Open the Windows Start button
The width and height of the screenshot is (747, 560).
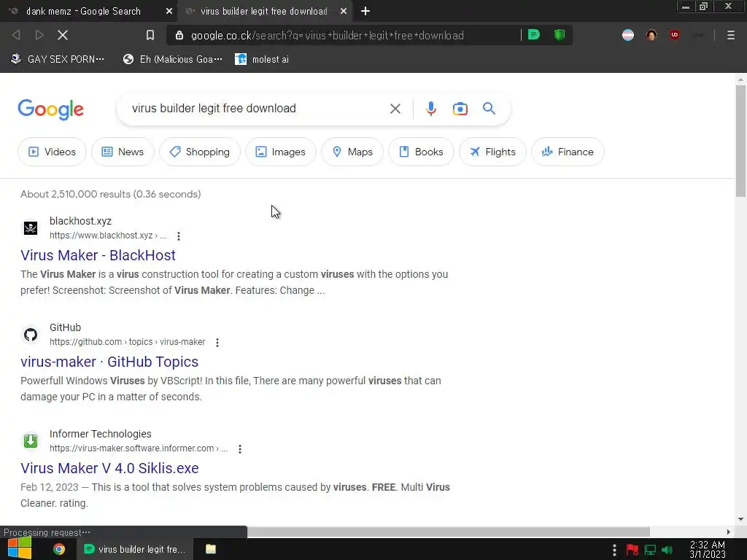pos(20,548)
